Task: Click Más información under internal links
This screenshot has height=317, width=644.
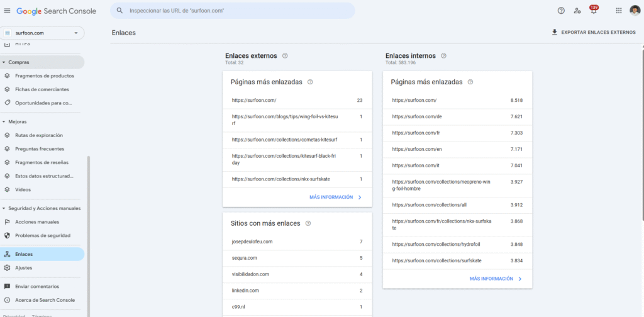Action: (496, 279)
